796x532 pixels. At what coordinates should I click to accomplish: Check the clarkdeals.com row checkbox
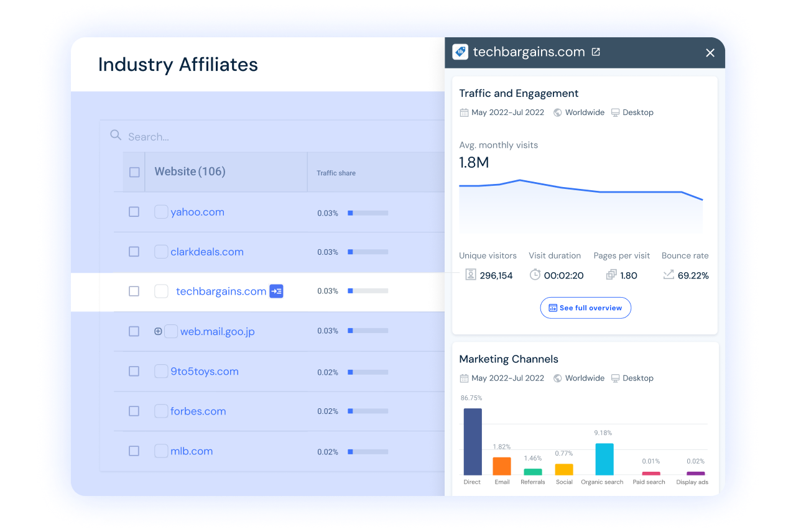pyautogui.click(x=134, y=252)
